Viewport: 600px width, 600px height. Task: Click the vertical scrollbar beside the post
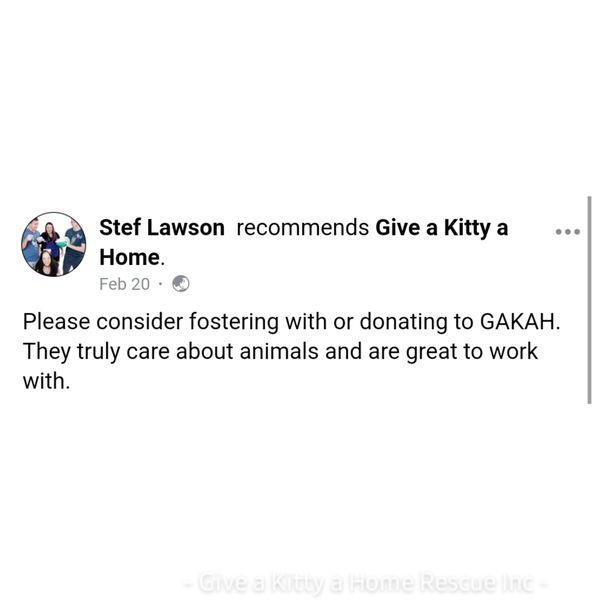point(589,300)
